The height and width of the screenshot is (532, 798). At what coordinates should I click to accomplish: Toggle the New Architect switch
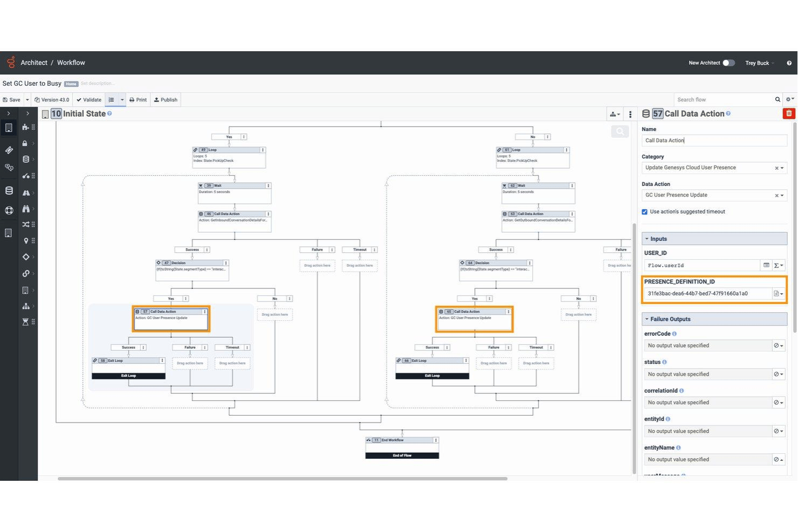(x=728, y=63)
